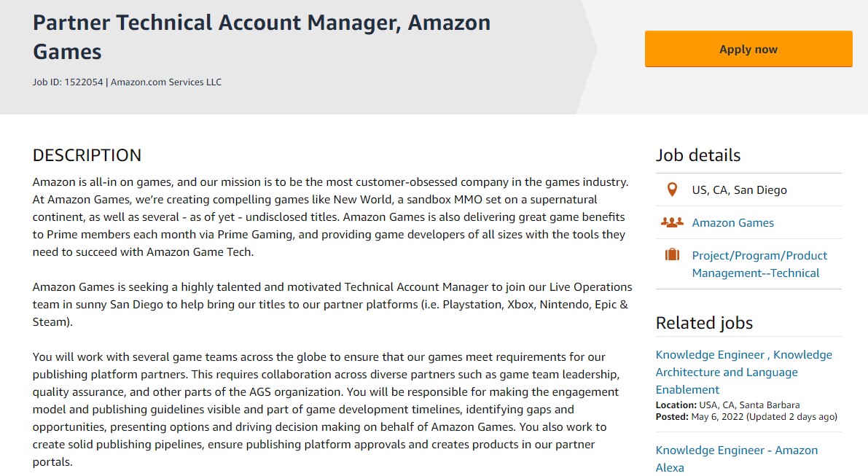868x476 pixels.
Task: Click the Amazon.com Services LLC text
Action: [x=166, y=82]
